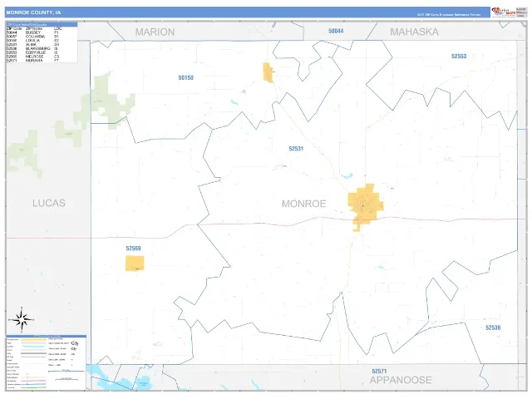Click ZIP code label 52571 on the map
The height and width of the screenshot is (399, 532).
379,372
